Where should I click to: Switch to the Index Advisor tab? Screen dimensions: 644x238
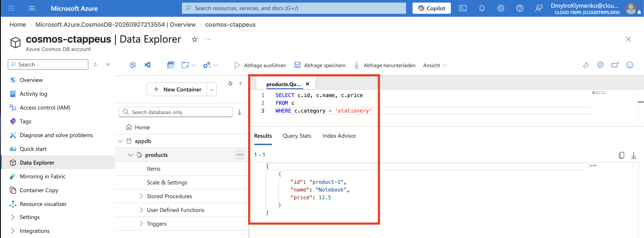pyautogui.click(x=339, y=136)
